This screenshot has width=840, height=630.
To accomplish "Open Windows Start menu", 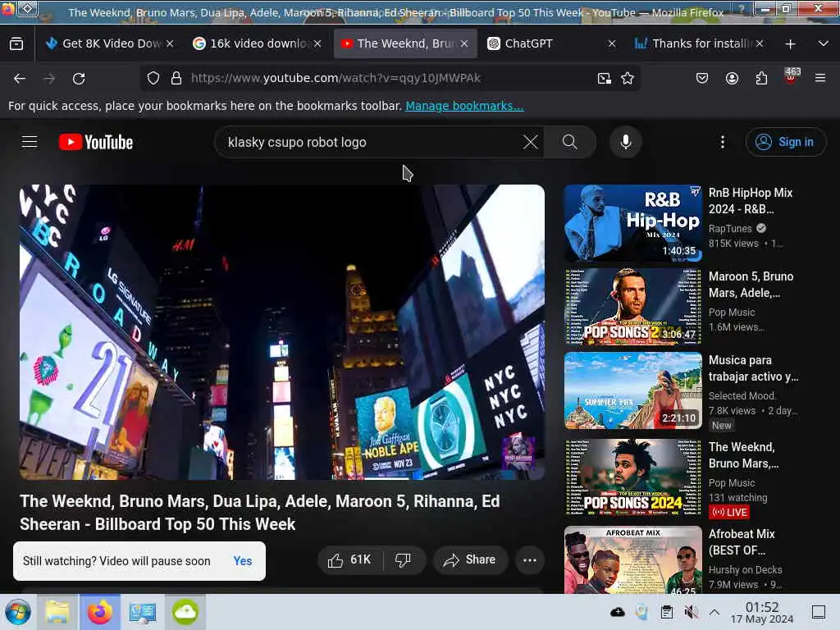I will 18,612.
